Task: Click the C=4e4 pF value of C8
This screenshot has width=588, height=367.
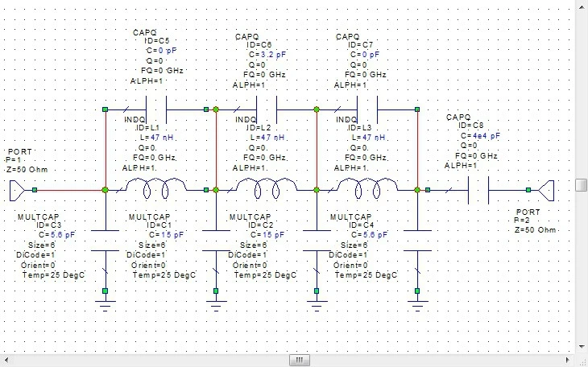Action: click(x=480, y=136)
